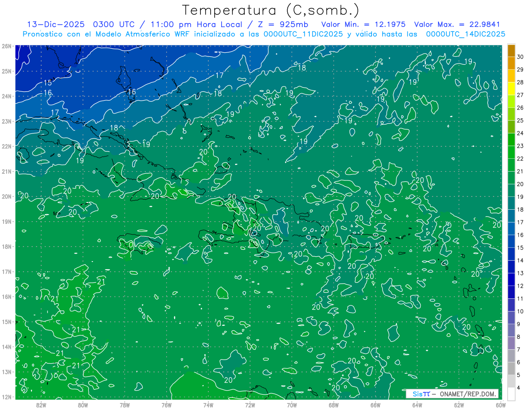This screenshot has height=411, width=532.
Task: Select the date text "13-Dic-2025"
Action: pyautogui.click(x=55, y=24)
